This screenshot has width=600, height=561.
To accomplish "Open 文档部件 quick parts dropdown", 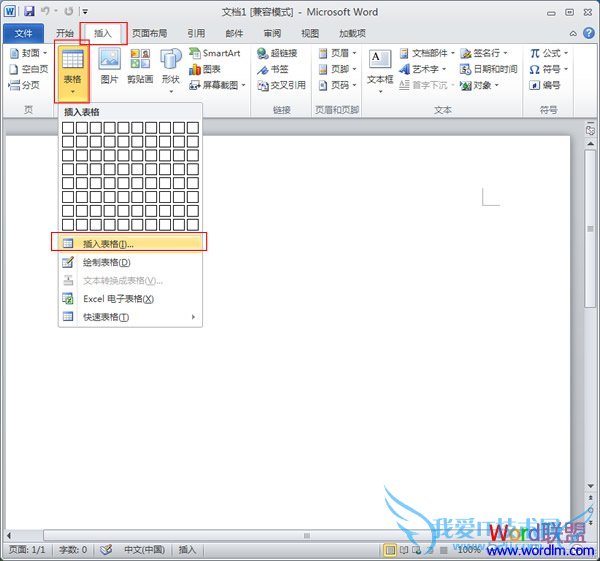I will click(x=426, y=53).
